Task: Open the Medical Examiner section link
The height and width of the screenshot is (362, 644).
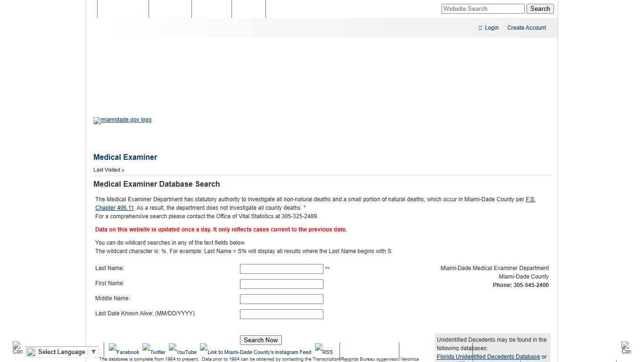Action: (x=125, y=157)
